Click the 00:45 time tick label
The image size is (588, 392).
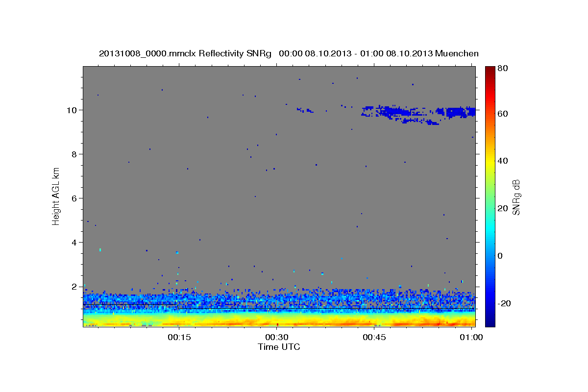coord(375,337)
